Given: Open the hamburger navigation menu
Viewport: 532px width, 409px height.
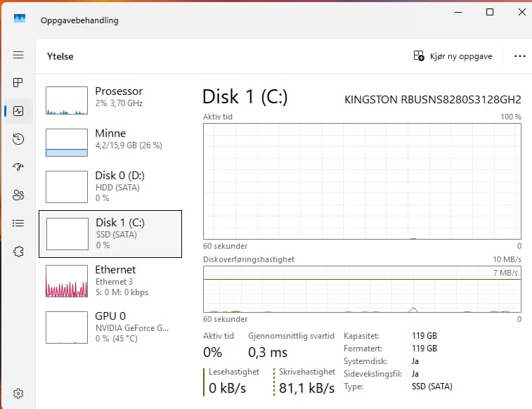Looking at the screenshot, I should [18, 55].
